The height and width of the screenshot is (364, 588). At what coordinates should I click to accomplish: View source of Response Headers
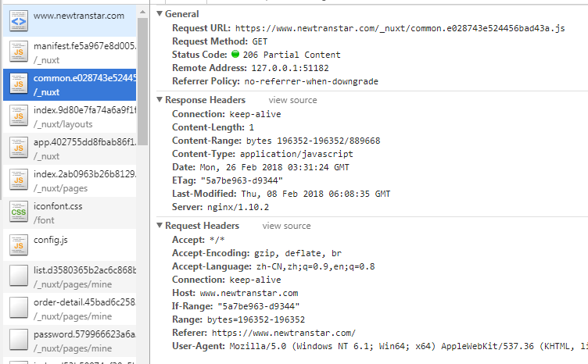coord(292,100)
